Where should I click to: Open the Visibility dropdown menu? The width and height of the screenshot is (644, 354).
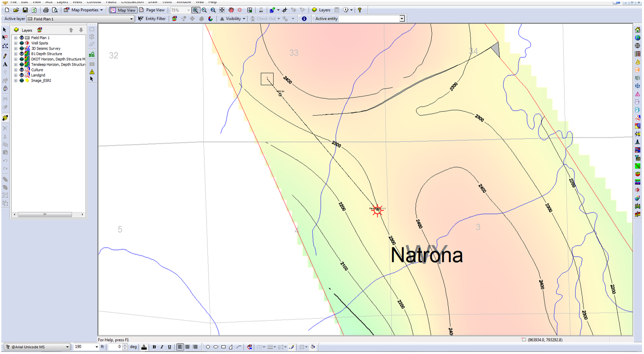(232, 19)
